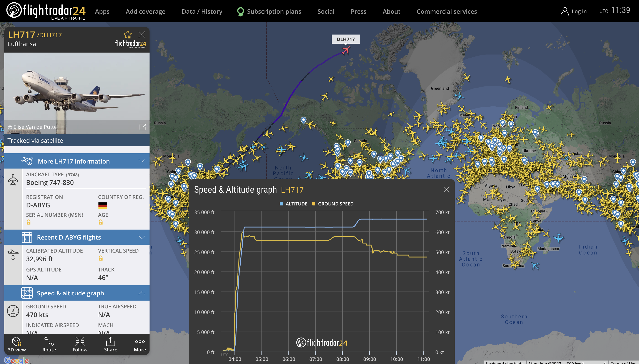Viewport: 639px width, 364px height.
Task: Click the Log in link
Action: point(579,12)
